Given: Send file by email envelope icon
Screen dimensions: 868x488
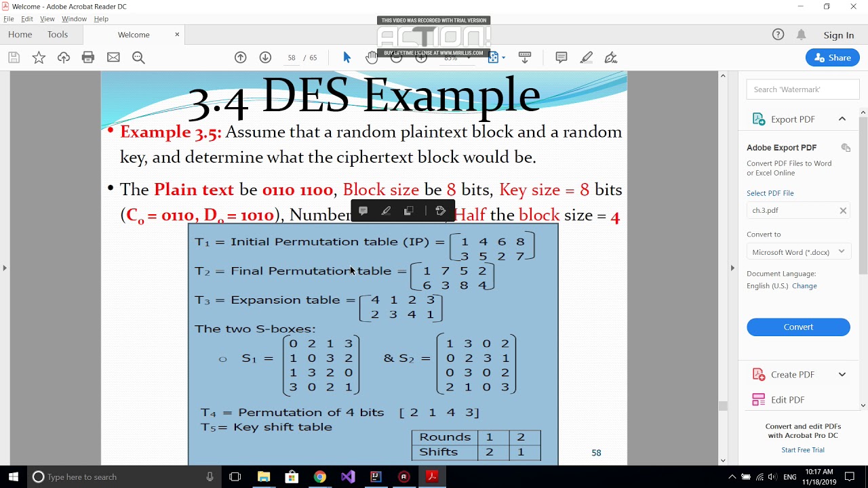Looking at the screenshot, I should click(x=113, y=58).
